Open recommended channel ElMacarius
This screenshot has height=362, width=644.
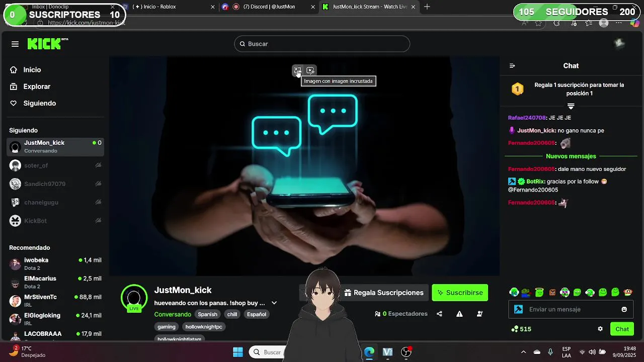[56, 282]
